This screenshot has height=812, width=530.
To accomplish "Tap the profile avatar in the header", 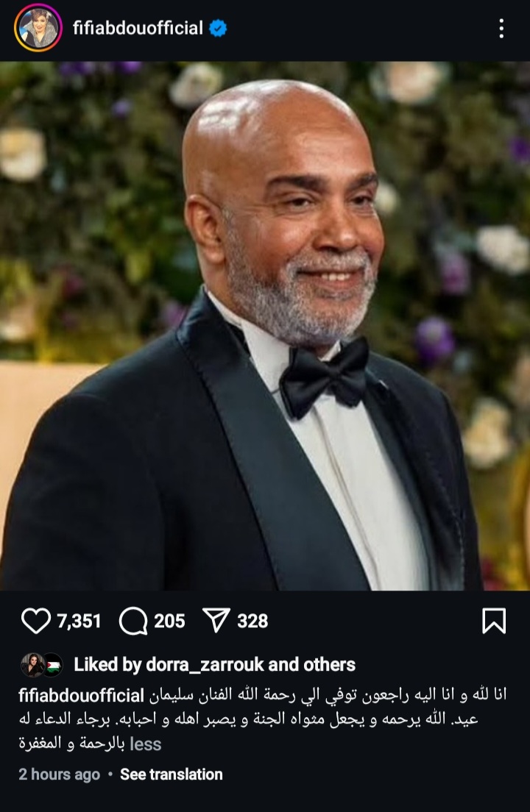I will pyautogui.click(x=37, y=29).
